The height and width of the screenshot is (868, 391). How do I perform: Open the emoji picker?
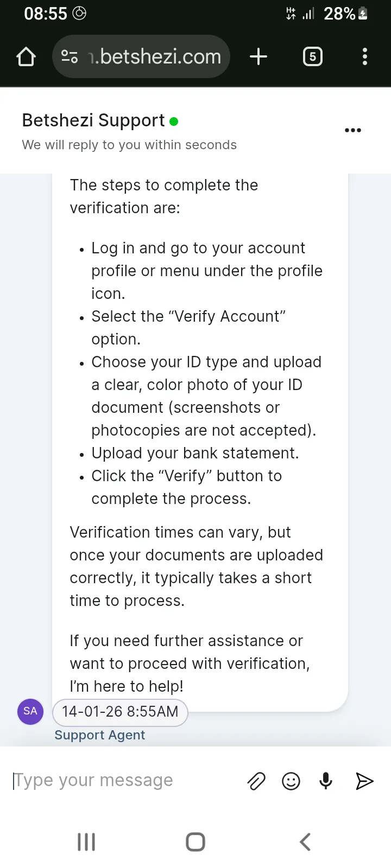tap(291, 781)
